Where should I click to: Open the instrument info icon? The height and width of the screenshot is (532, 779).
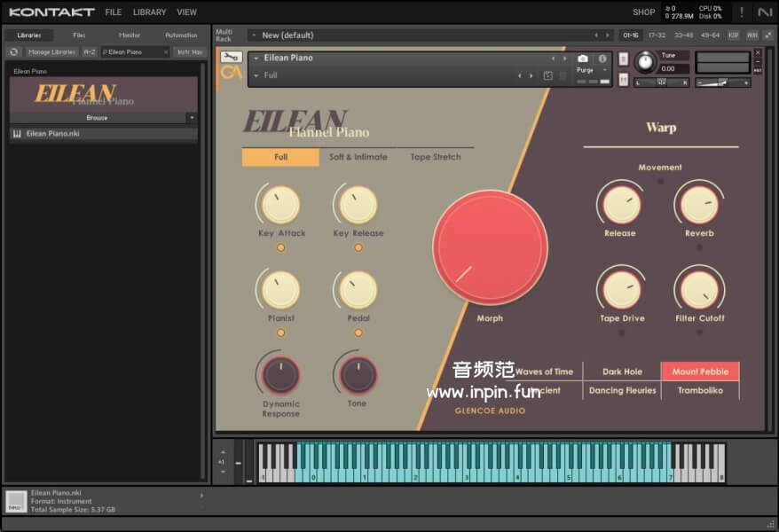(x=602, y=59)
